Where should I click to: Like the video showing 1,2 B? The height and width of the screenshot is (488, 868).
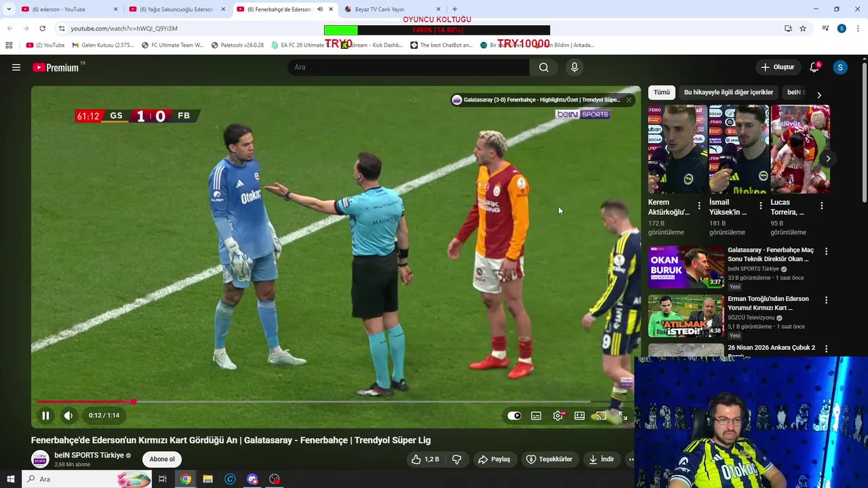tap(425, 459)
